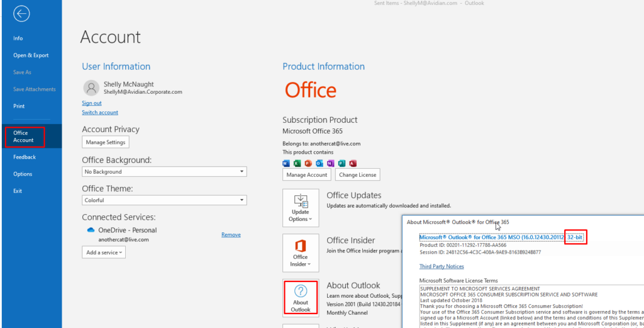This screenshot has width=644, height=328.
Task: Select Info in the left sidebar
Action: [18, 38]
